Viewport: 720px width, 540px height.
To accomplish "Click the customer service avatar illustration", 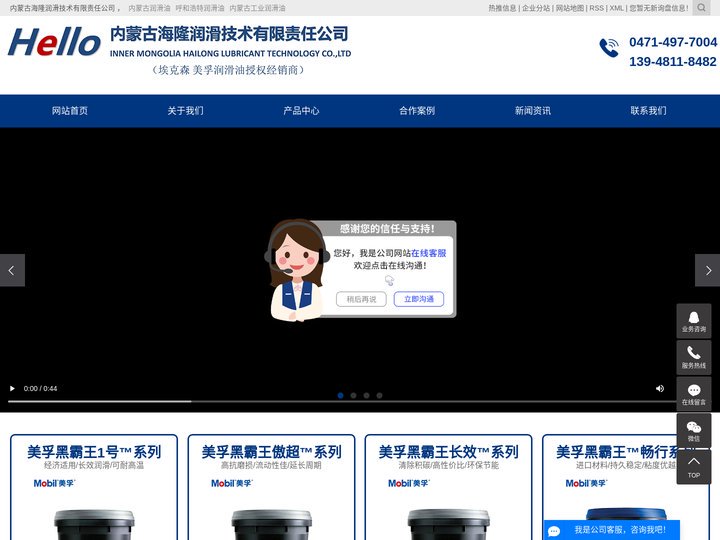I will click(x=296, y=270).
